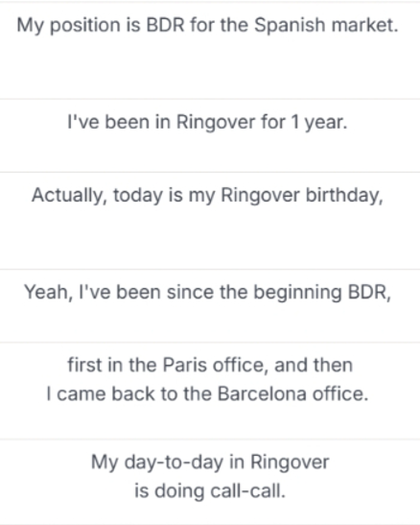Screen dimensions: 420x525
Task: Click the words 'Spanish market' in the first row
Action: [326, 25]
